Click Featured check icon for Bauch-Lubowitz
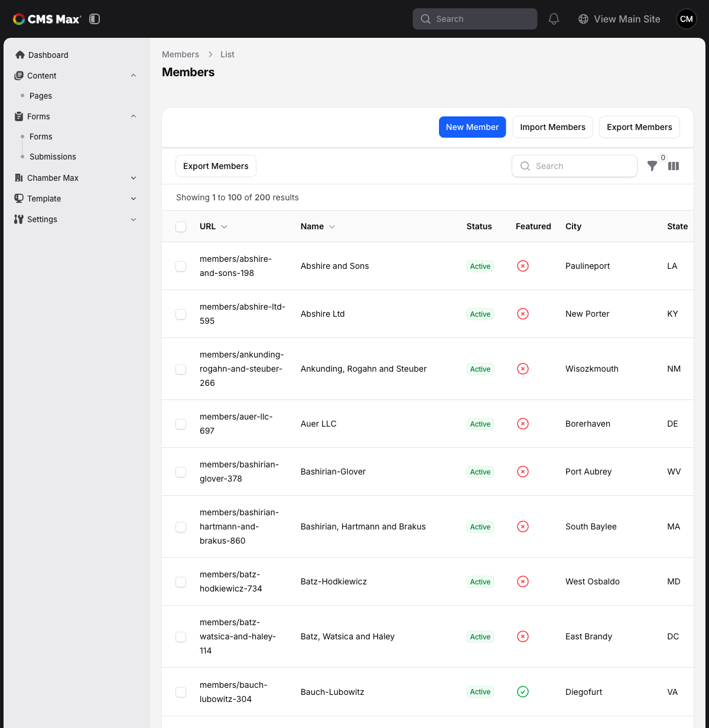Image resolution: width=709 pixels, height=728 pixels. pyautogui.click(x=523, y=691)
